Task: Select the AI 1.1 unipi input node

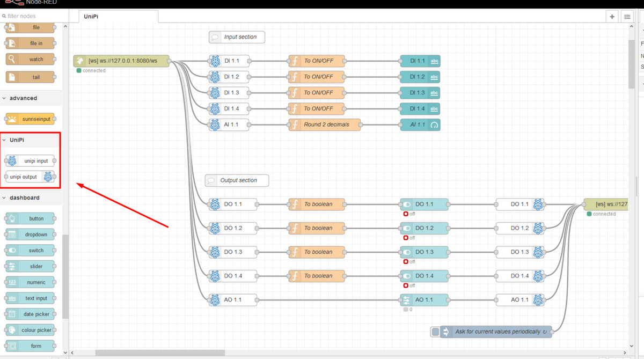Action: (x=229, y=124)
